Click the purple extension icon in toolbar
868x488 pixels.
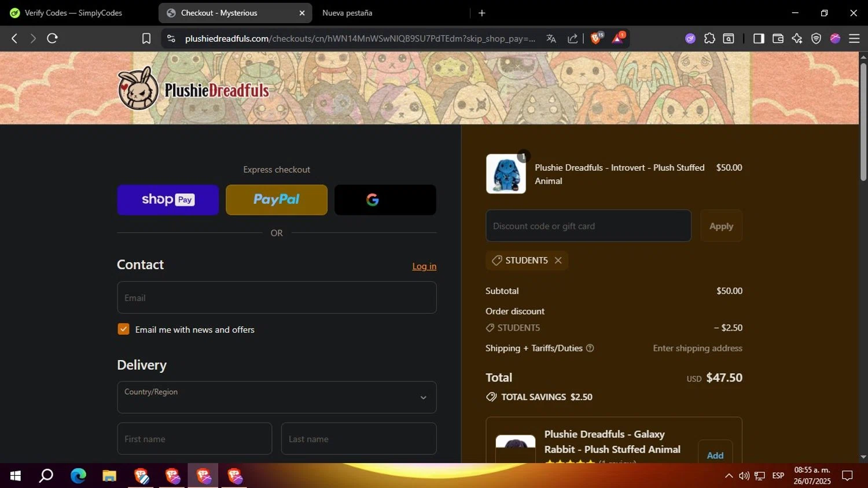click(x=690, y=38)
